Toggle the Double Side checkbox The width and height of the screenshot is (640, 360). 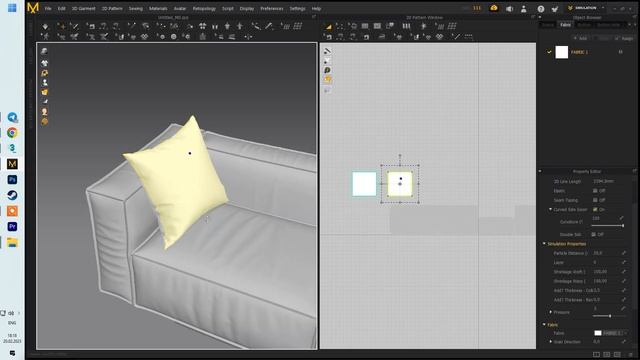coord(593,234)
